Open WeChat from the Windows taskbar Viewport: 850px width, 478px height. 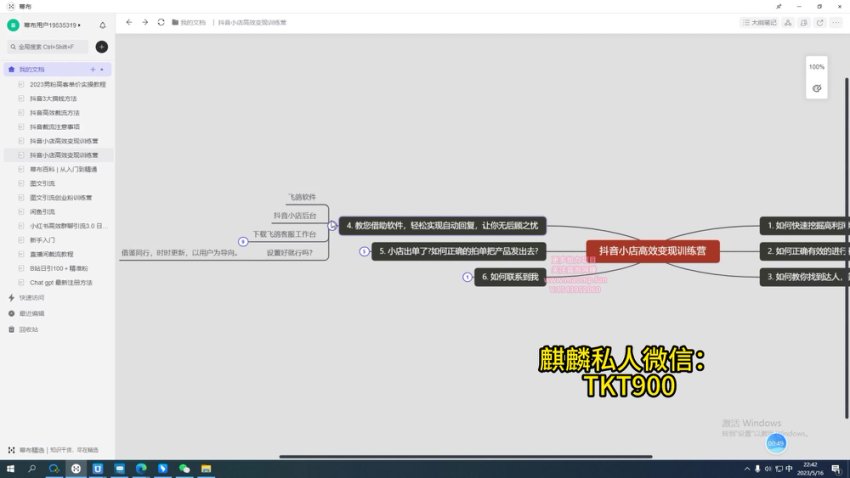coord(184,468)
